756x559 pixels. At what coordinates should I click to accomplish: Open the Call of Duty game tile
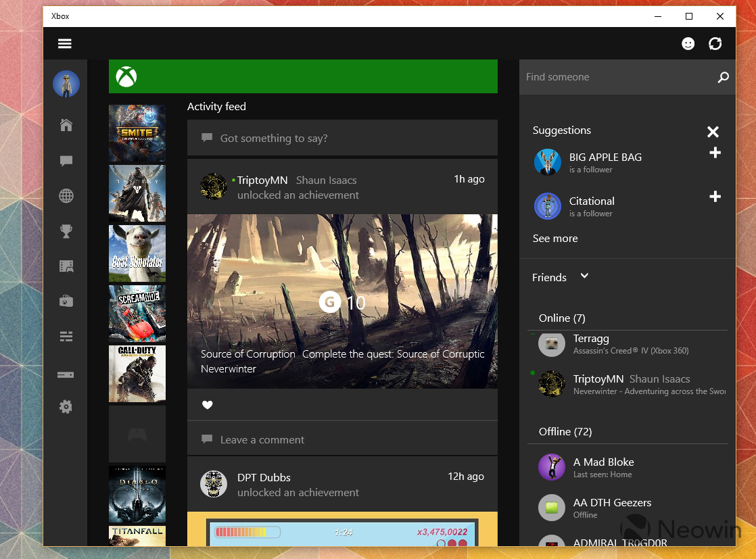(137, 374)
